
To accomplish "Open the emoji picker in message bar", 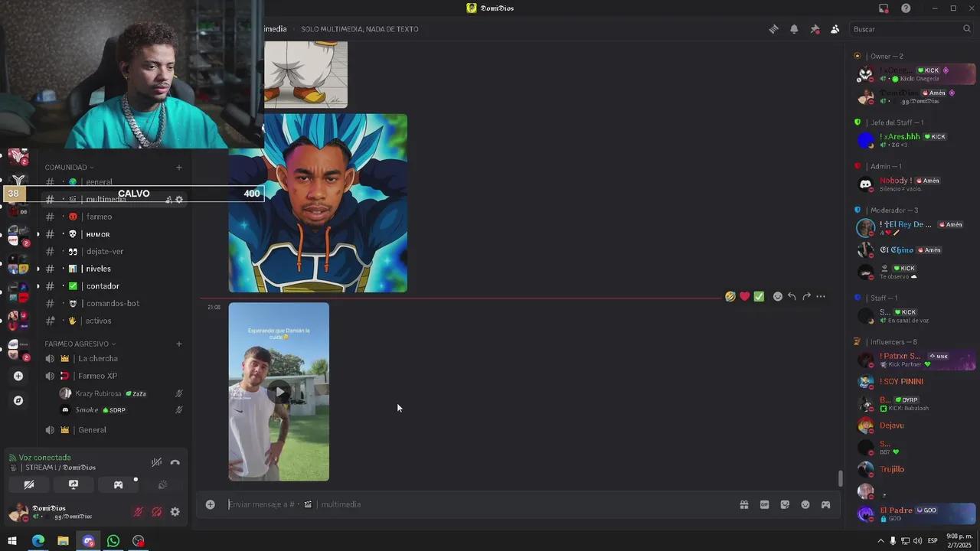I will tap(805, 504).
